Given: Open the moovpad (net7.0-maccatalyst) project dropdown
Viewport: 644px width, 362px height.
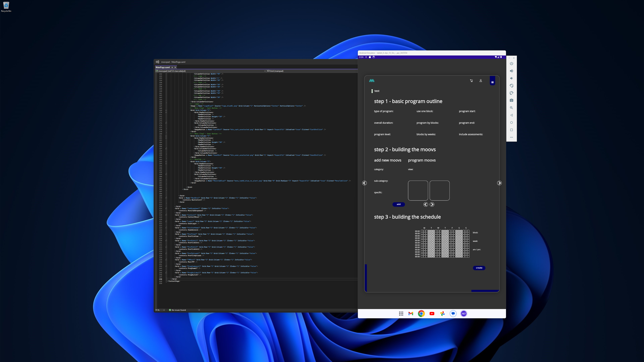Looking at the screenshot, I should pyautogui.click(x=210, y=71).
